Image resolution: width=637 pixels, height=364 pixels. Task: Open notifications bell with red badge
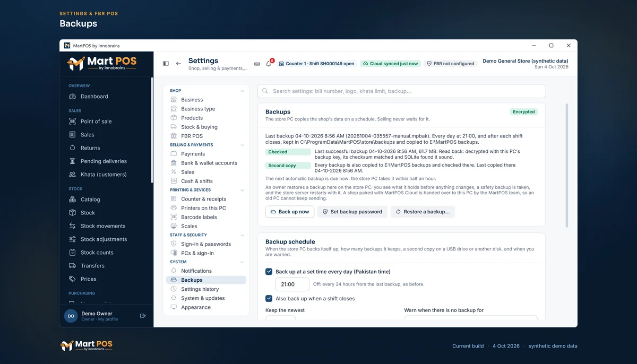tap(269, 64)
